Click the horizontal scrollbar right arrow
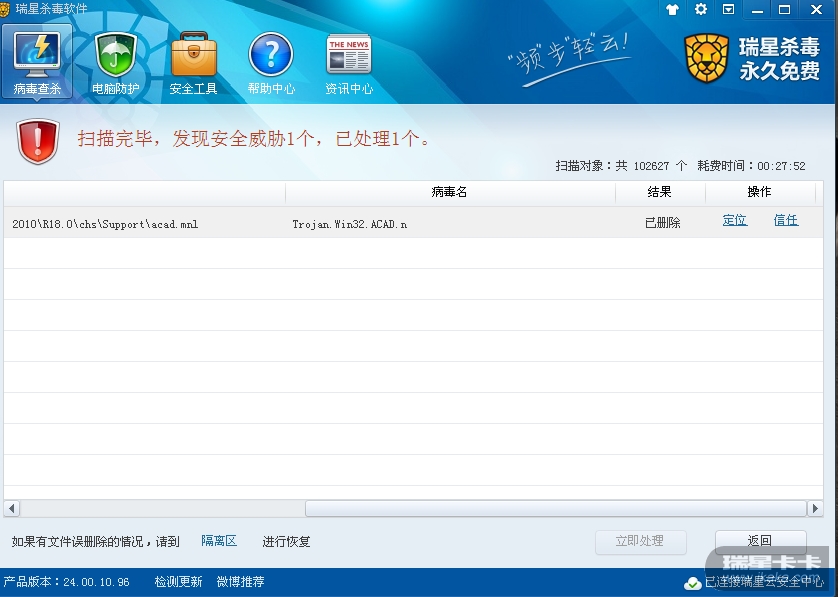 [814, 508]
